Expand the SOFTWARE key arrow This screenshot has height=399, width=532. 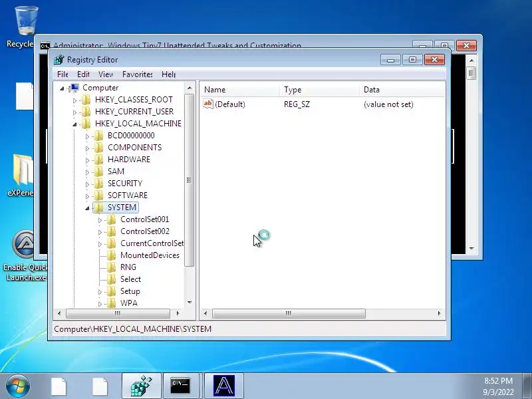pyautogui.click(x=87, y=196)
